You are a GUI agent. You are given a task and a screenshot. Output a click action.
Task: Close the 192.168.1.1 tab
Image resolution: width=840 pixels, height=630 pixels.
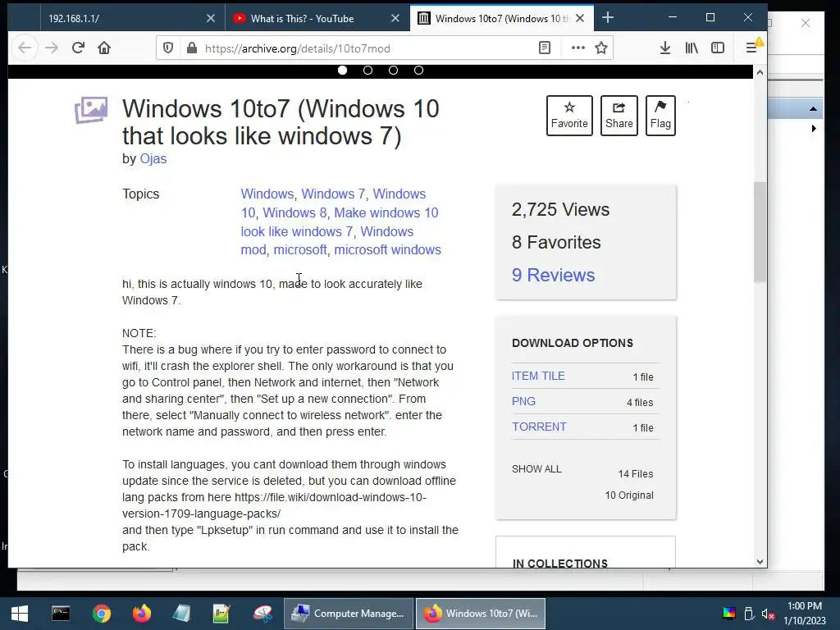click(x=211, y=18)
